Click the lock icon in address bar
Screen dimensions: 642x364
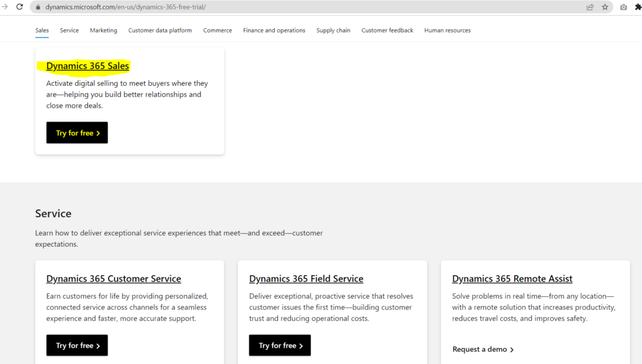38,7
